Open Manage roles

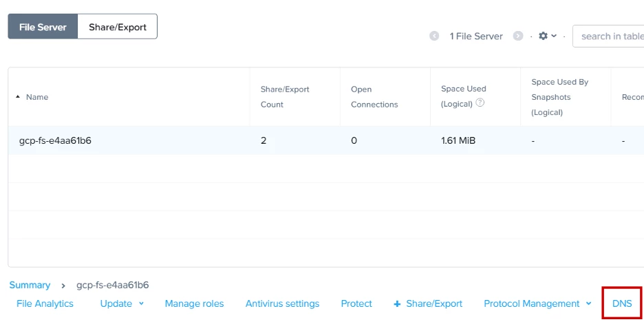point(194,304)
